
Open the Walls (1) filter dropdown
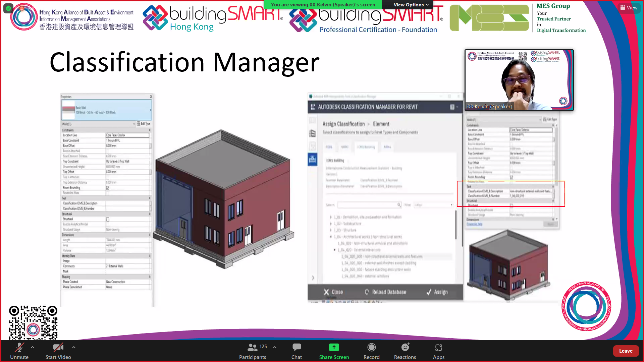134,124
